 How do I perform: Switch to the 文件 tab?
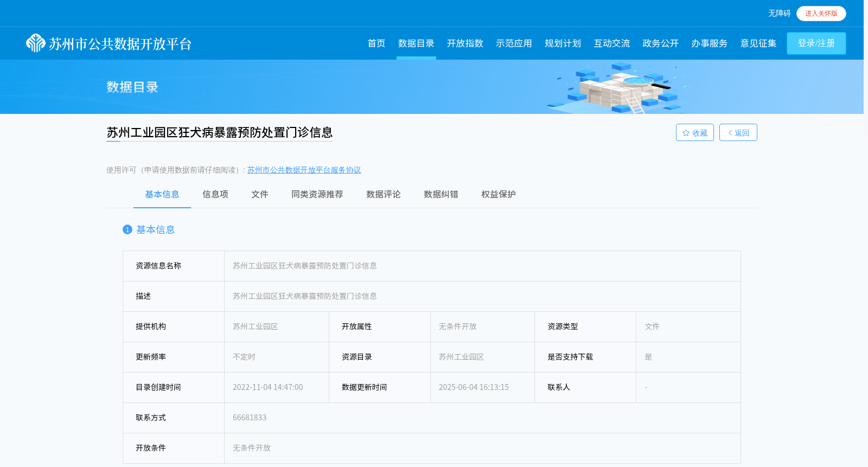click(x=260, y=194)
